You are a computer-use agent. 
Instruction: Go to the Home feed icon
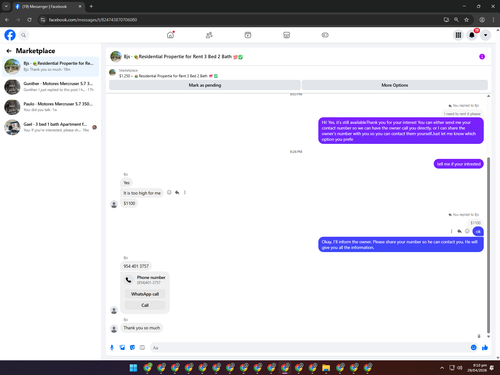pyautogui.click(x=171, y=35)
